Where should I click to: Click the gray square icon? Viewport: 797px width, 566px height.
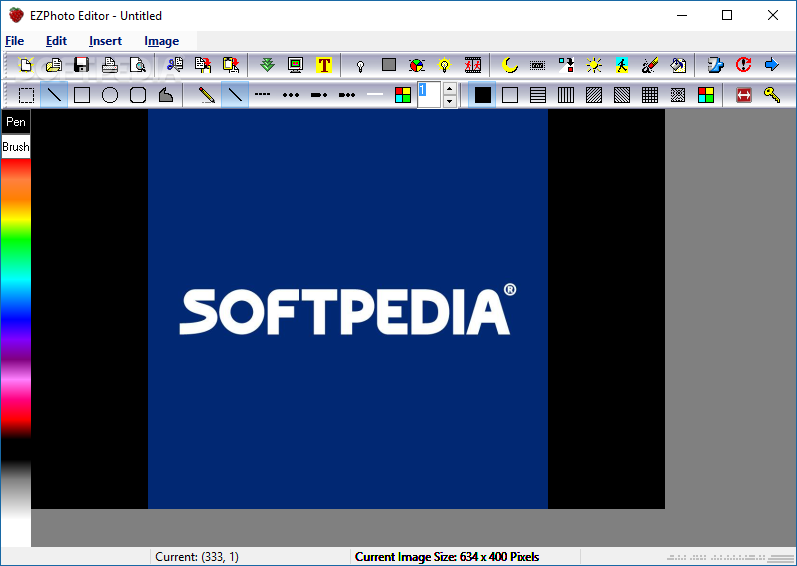click(x=389, y=65)
